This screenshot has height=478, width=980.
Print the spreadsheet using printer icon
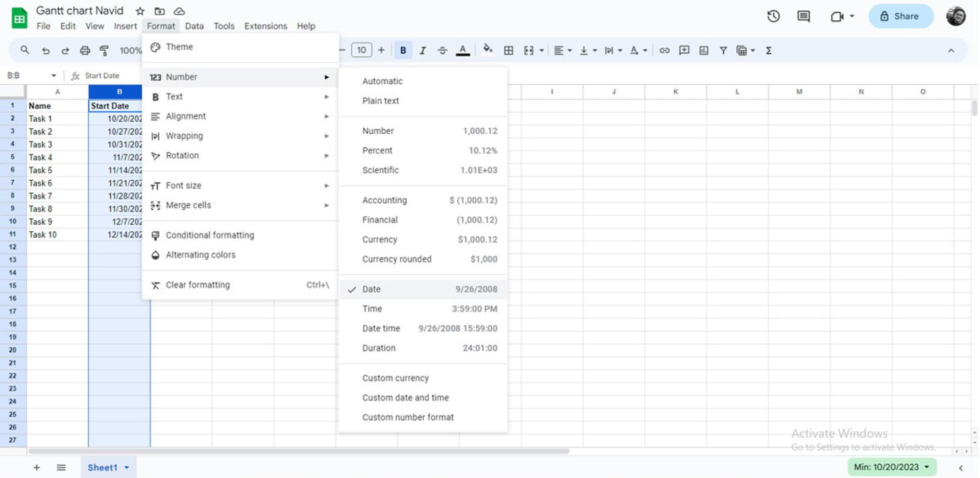coord(85,51)
